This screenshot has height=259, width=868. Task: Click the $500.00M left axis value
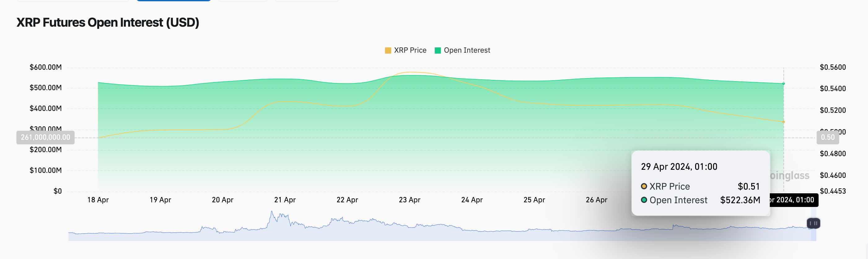pos(46,88)
